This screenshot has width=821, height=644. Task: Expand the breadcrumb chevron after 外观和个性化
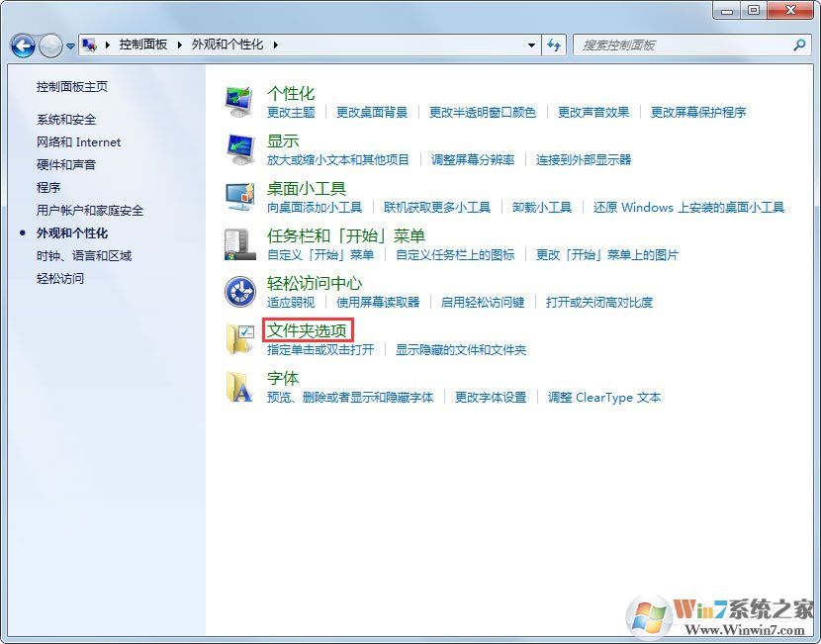pyautogui.click(x=274, y=45)
